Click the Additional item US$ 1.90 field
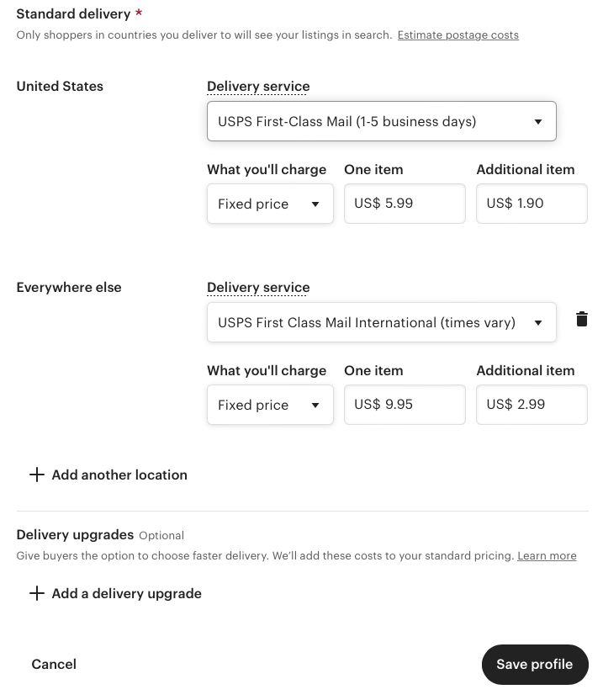Screen dimensions: 603x700 click(532, 204)
